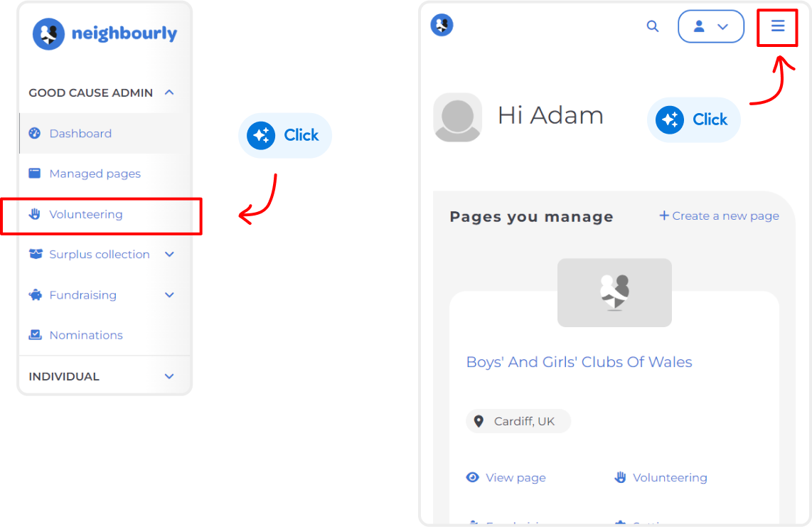Go to Nominations in the sidebar

point(86,335)
